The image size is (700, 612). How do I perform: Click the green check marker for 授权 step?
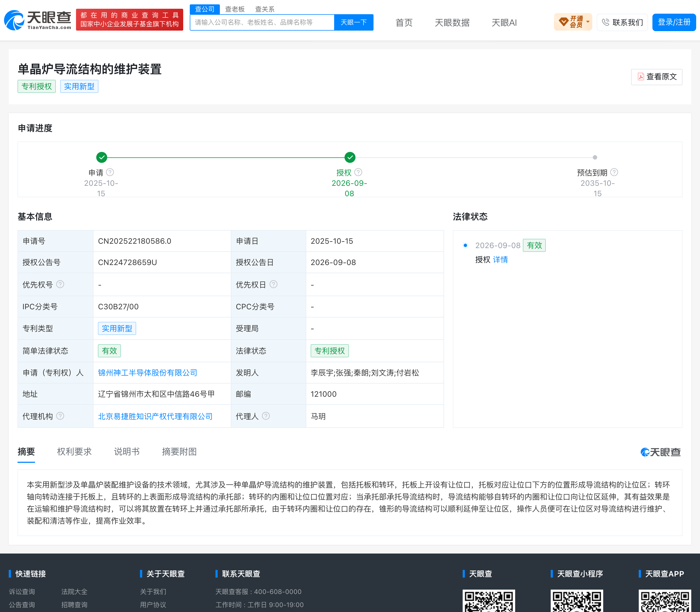click(350, 157)
